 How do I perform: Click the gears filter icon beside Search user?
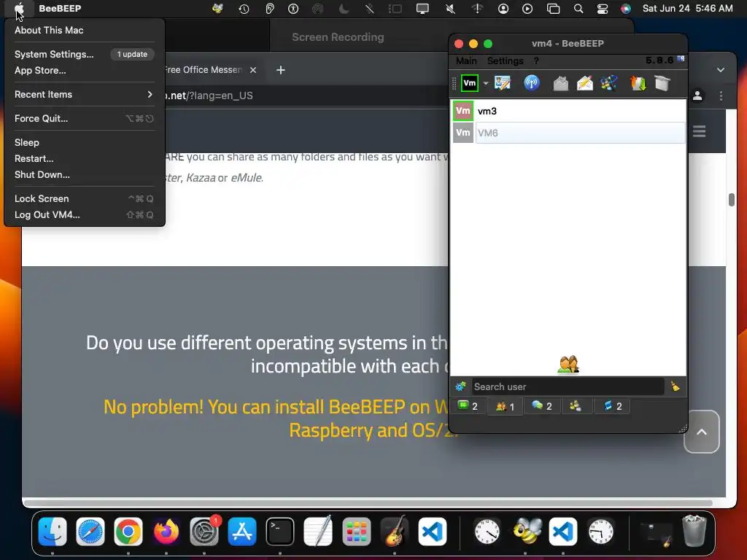click(460, 386)
